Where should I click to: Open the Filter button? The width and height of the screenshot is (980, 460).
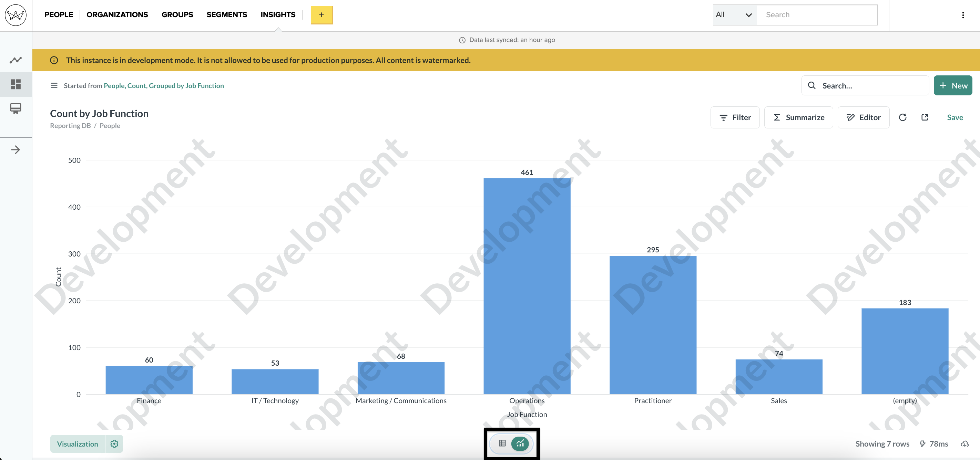pos(735,117)
